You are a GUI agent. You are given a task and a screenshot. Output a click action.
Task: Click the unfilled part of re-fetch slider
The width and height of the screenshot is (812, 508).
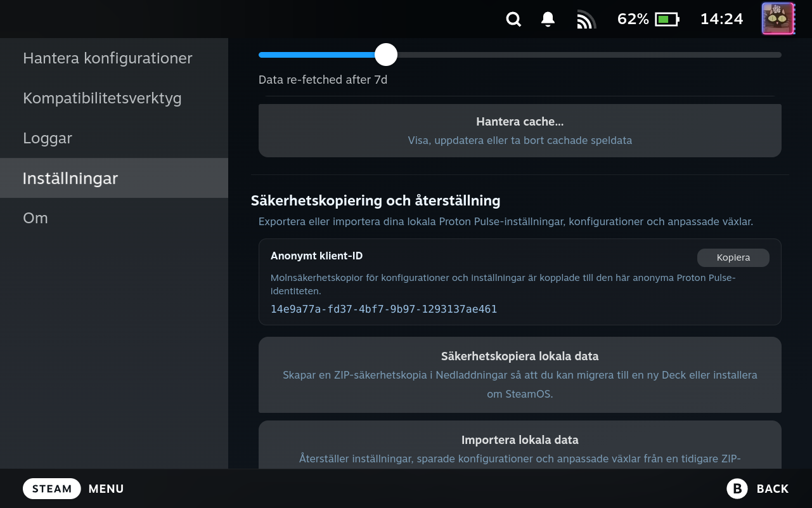589,55
